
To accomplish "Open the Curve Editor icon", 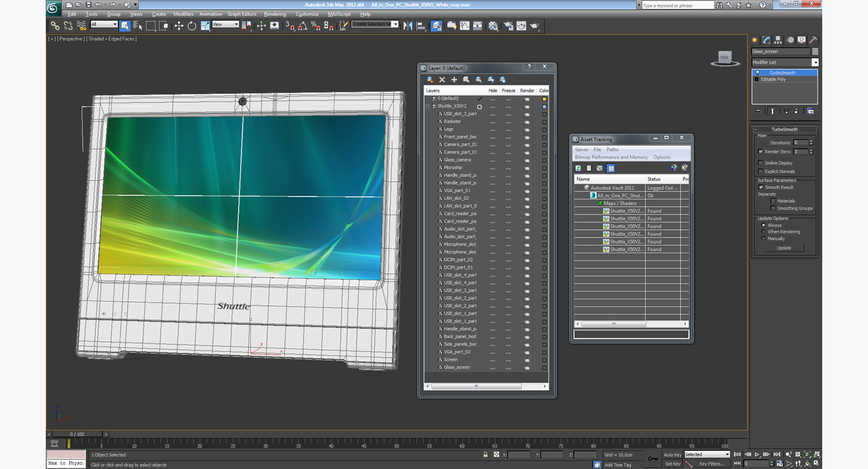I will (464, 26).
